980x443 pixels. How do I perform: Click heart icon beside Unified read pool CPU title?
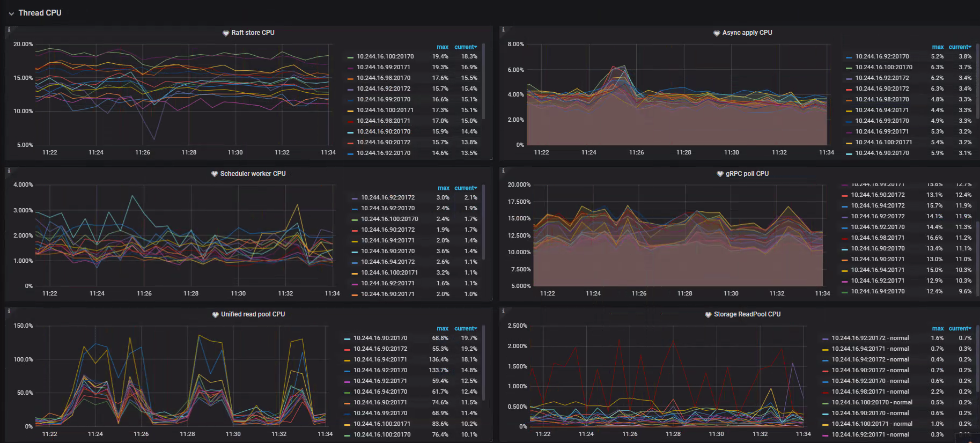click(215, 315)
